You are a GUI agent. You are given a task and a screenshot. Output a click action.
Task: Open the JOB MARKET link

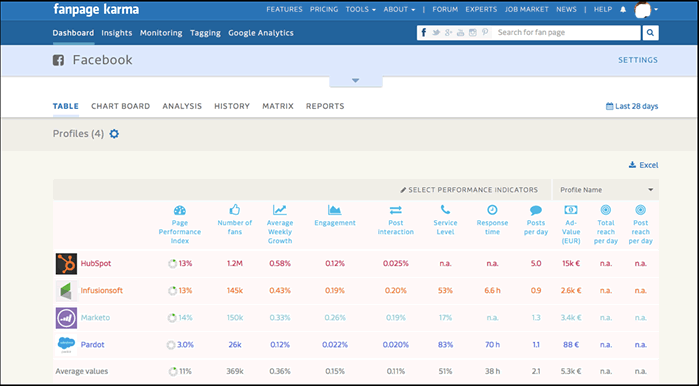tap(527, 9)
